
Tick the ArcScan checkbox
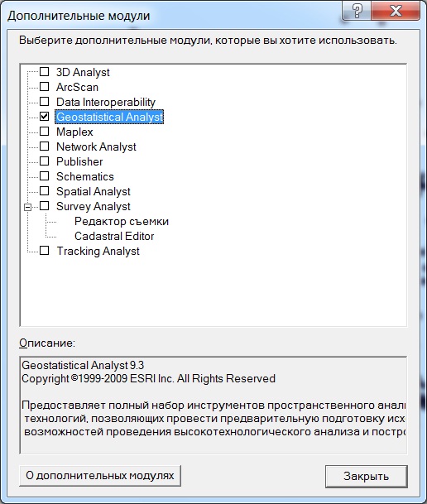pos(45,86)
